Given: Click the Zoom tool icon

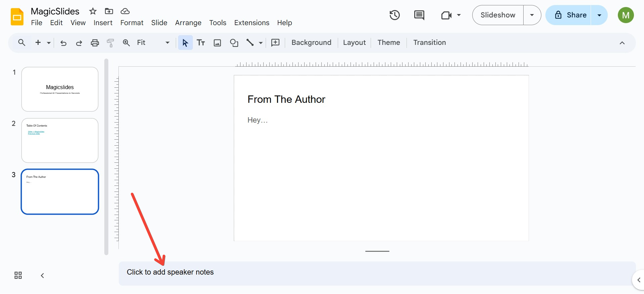Looking at the screenshot, I should pos(126,43).
